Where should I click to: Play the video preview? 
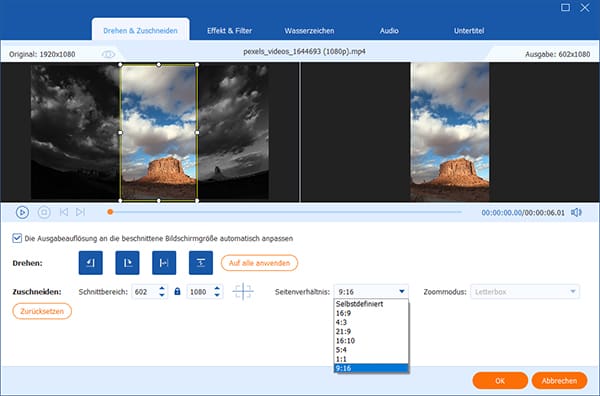(22, 212)
